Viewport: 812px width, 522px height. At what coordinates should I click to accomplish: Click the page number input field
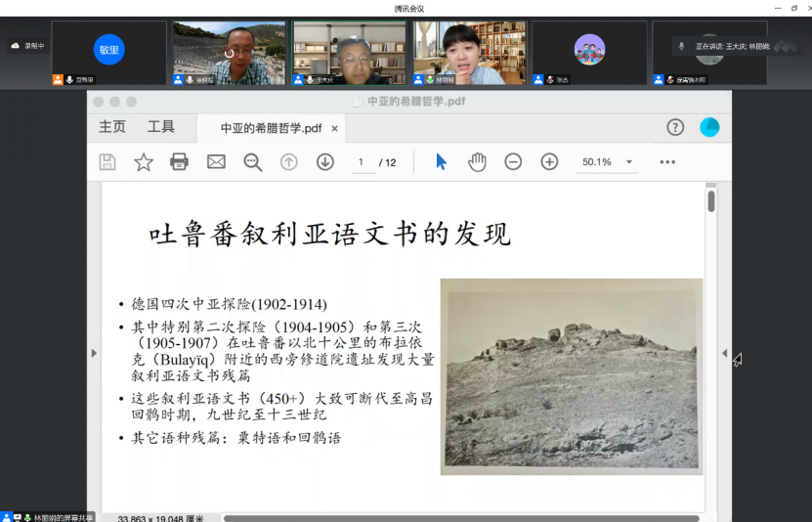pyautogui.click(x=361, y=162)
